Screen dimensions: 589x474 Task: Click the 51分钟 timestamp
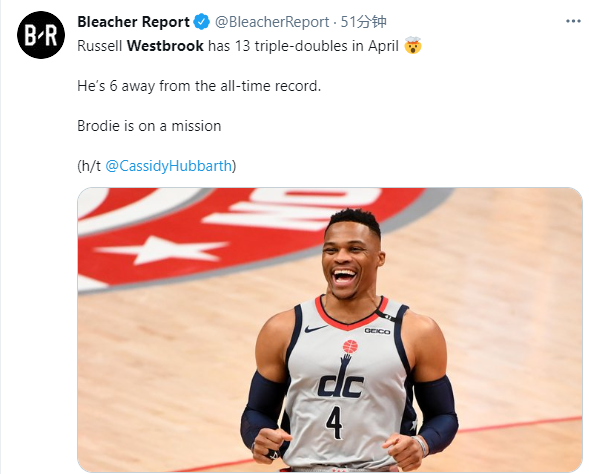click(x=363, y=22)
